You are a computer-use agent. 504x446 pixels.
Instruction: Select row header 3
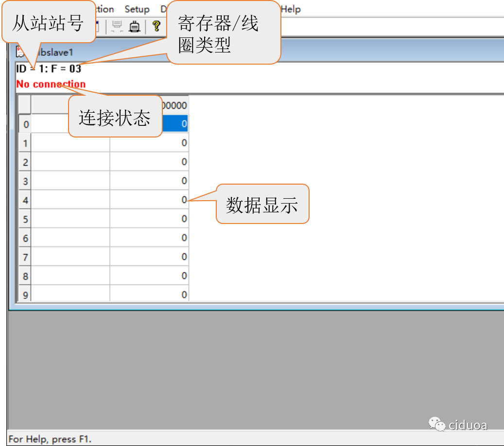25,181
